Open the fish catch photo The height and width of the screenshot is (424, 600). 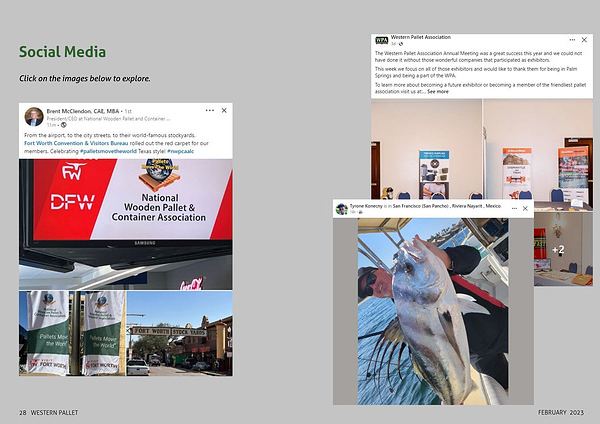pyautogui.click(x=433, y=311)
